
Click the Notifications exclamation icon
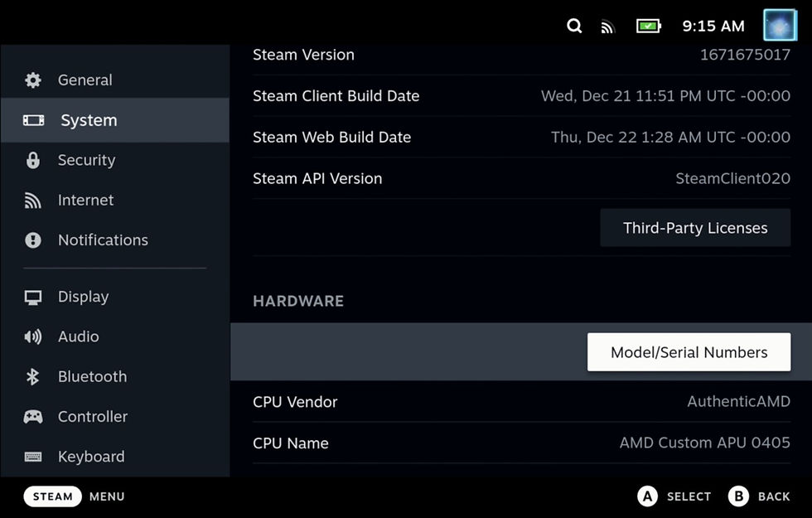point(33,240)
